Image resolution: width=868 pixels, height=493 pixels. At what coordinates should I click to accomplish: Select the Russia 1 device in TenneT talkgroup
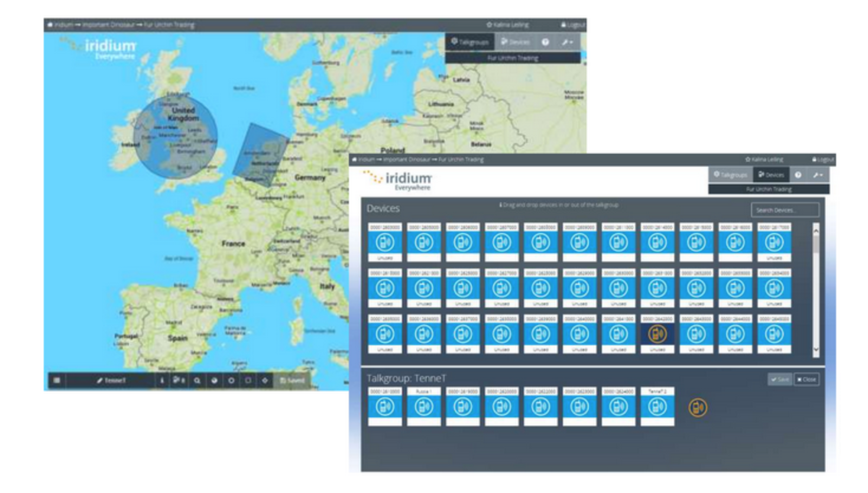(423, 407)
